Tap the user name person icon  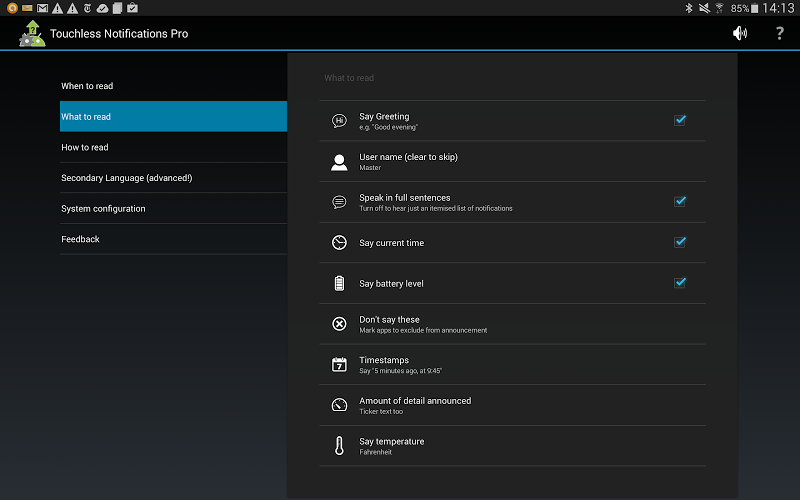[x=339, y=161]
